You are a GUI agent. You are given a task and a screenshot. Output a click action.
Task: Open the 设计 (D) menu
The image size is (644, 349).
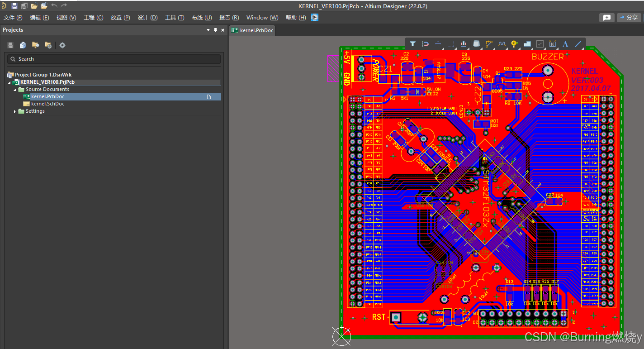point(147,18)
